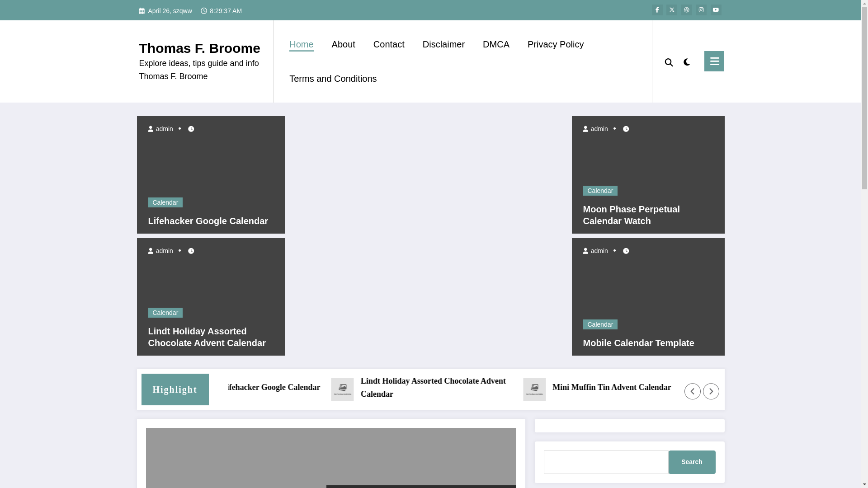The image size is (868, 488).
Task: Open Terms and Conditions page
Action: [333, 79]
